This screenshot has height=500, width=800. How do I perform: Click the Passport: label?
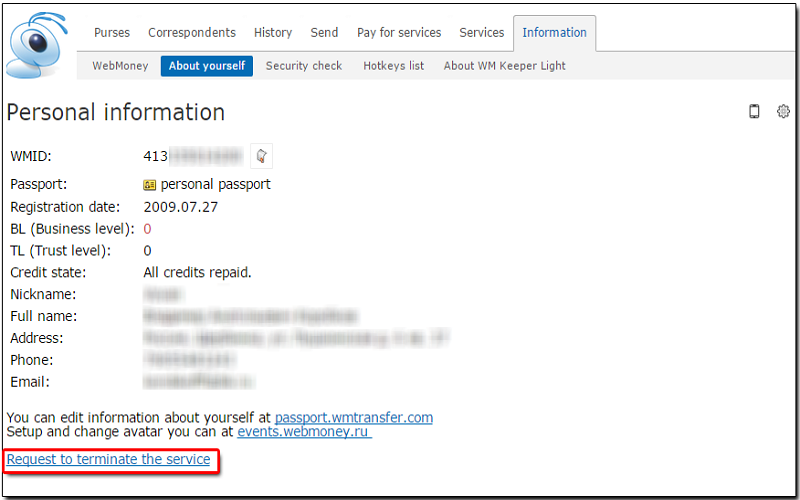pos(39,184)
